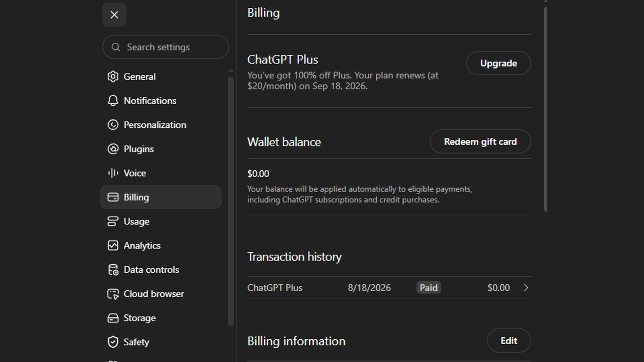Screen dimensions: 644x362
Task: Click the Storage drive icon
Action: point(113,318)
